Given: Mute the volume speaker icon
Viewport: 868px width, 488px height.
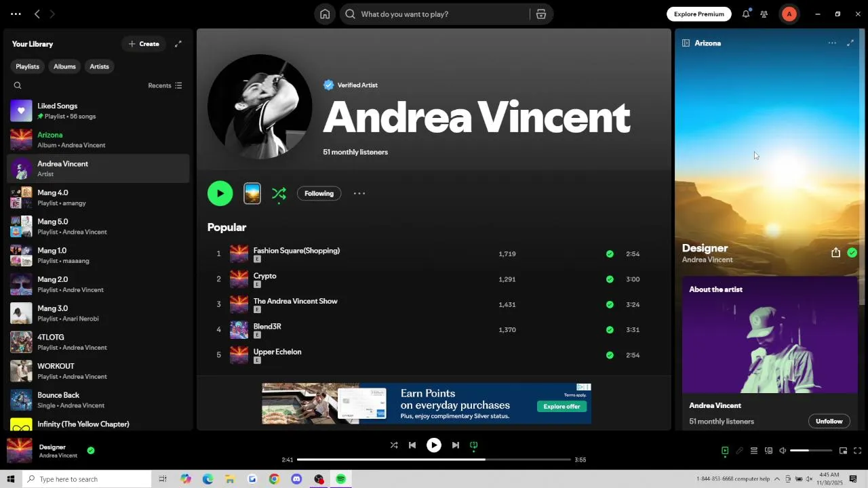Looking at the screenshot, I should [783, 451].
